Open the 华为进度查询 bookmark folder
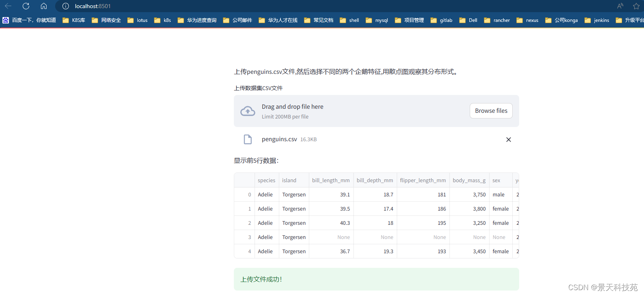Screen dimensions: 644x295 [x=197, y=20]
